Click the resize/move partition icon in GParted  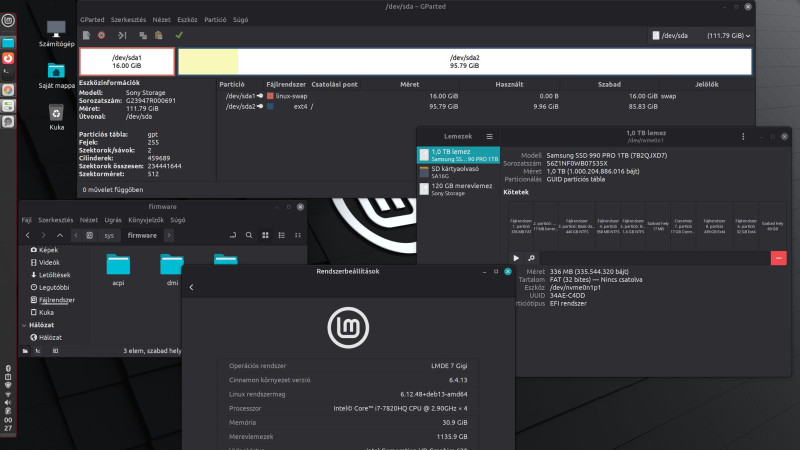122,35
